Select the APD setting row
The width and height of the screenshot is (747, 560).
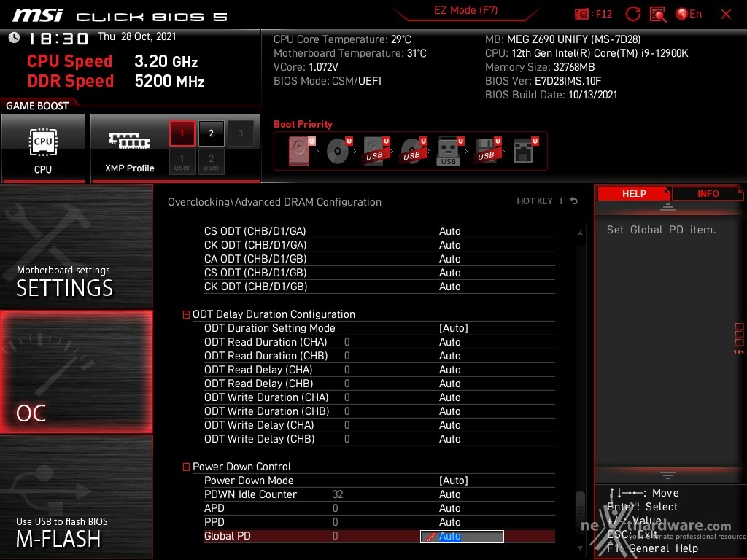(379, 508)
